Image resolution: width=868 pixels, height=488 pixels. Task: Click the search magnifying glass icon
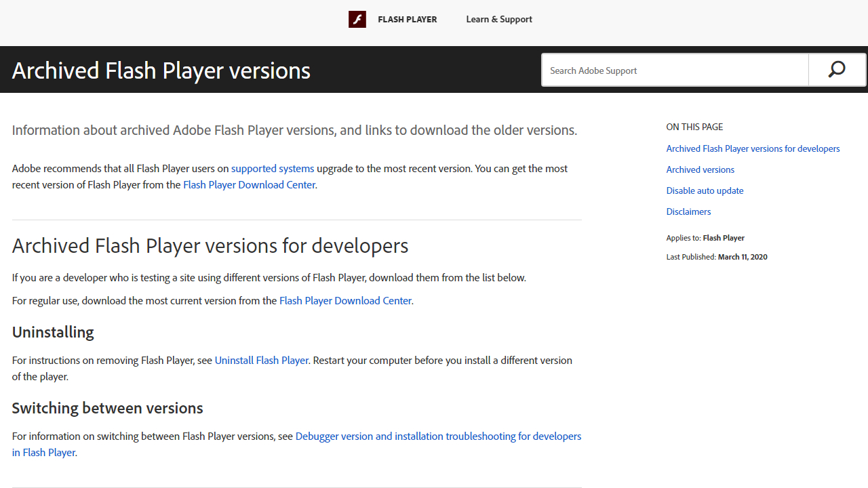tap(836, 69)
